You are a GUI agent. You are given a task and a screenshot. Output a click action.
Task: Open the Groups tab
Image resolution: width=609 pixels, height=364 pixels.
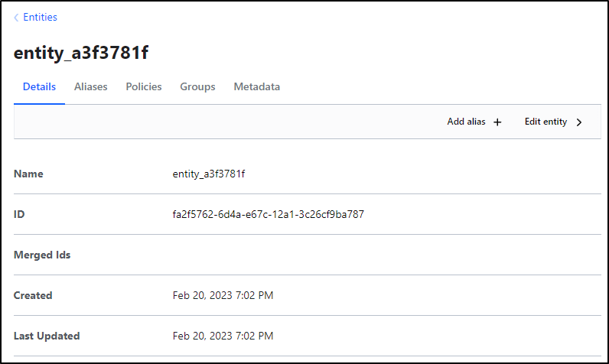197,86
